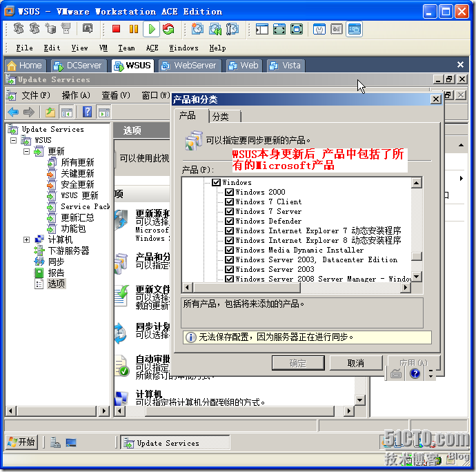
Task: Click the Show/Hide Console Tree icon
Action: tap(67, 112)
